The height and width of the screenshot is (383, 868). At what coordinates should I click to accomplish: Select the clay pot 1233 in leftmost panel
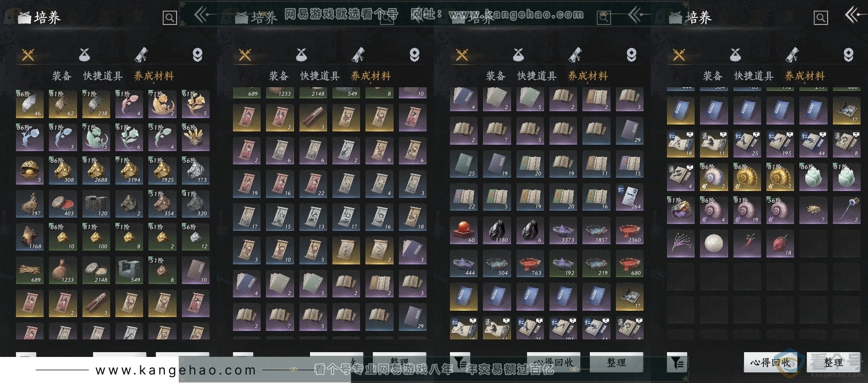pyautogui.click(x=63, y=270)
